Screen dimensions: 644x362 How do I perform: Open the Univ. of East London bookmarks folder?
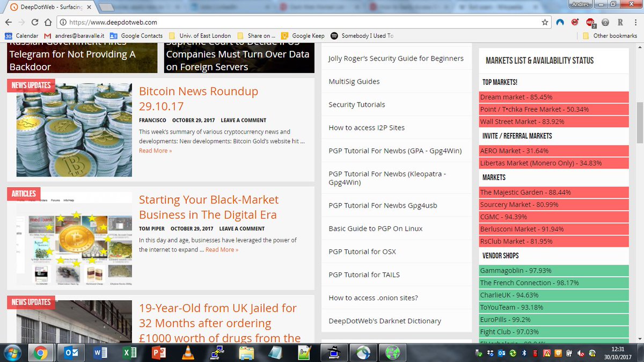click(200, 36)
